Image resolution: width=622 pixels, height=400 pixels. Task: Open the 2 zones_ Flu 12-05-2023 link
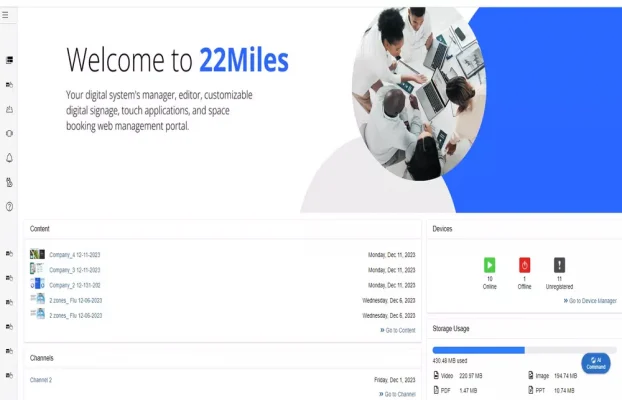pyautogui.click(x=75, y=315)
